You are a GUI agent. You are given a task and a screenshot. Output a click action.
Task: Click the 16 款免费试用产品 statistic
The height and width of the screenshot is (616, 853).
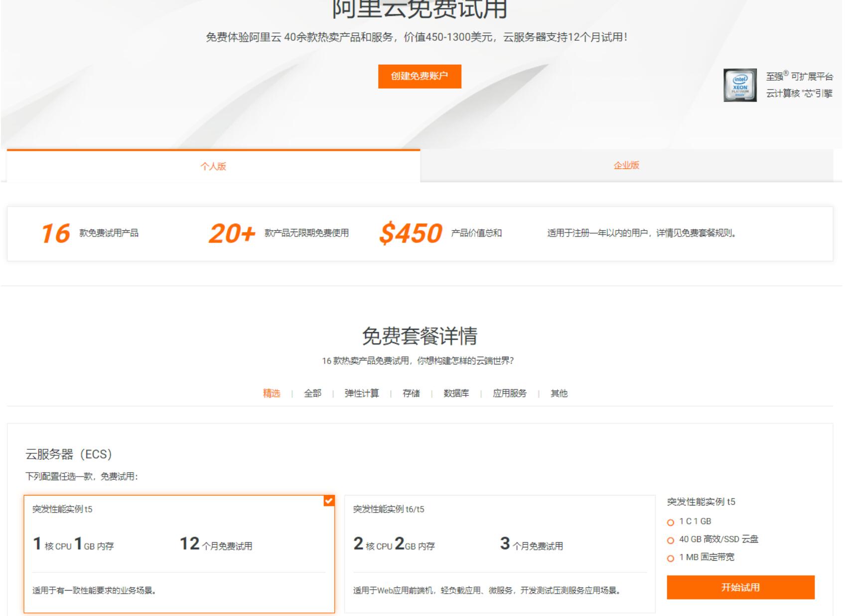coord(90,233)
